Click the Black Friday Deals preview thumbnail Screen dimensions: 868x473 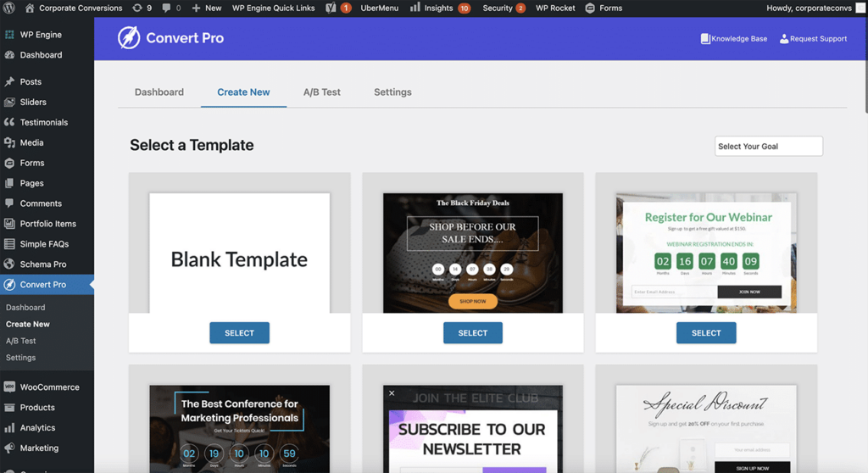pyautogui.click(x=473, y=253)
